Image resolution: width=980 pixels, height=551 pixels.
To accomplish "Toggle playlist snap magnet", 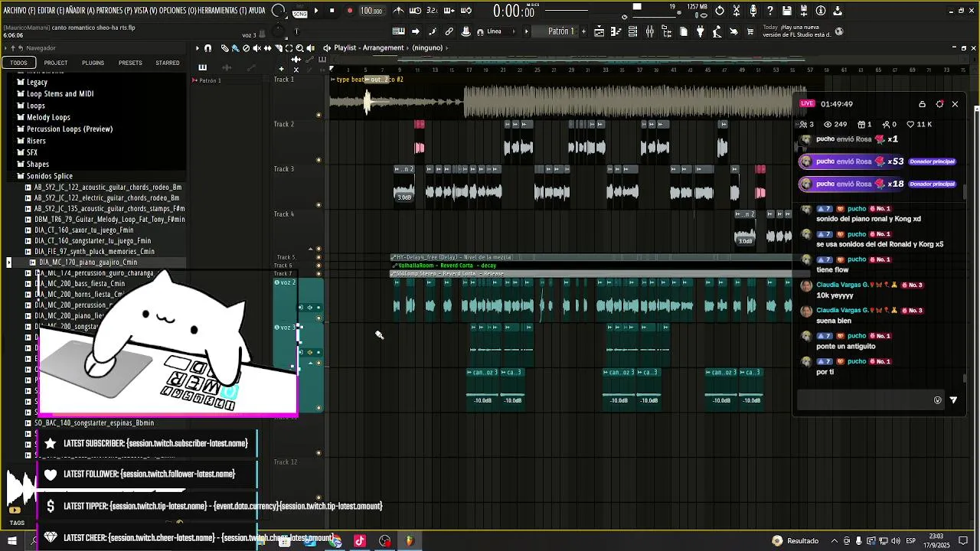I will 207,48.
